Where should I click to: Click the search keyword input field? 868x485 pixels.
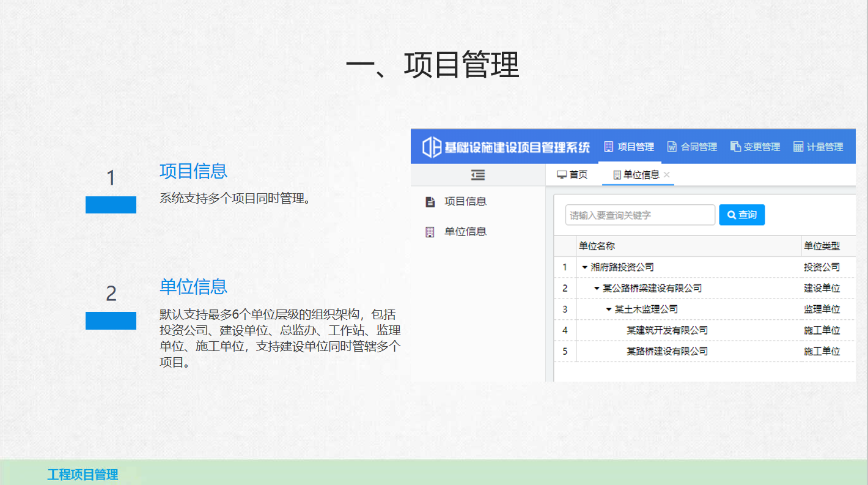[640, 215]
